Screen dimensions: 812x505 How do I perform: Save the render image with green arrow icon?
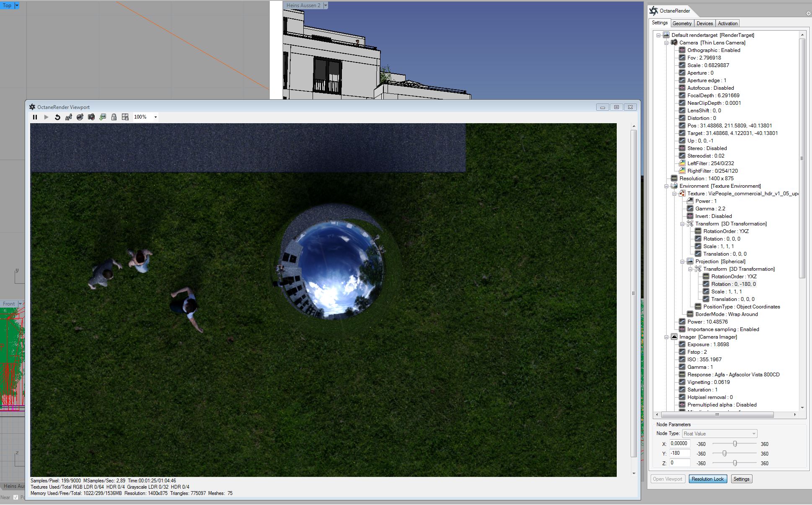click(x=103, y=117)
